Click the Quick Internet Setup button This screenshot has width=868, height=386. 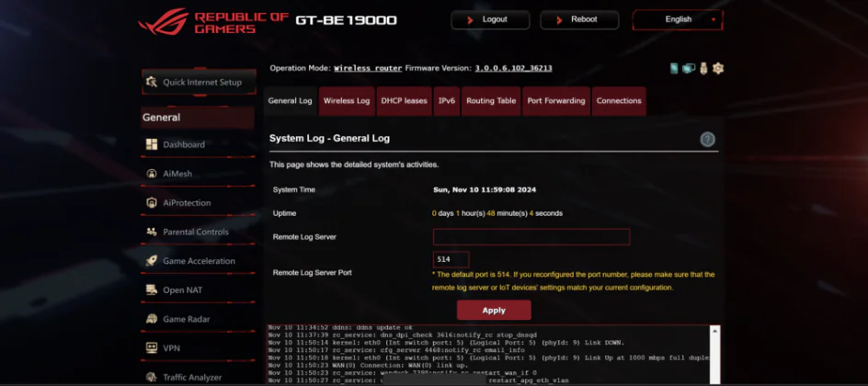199,83
